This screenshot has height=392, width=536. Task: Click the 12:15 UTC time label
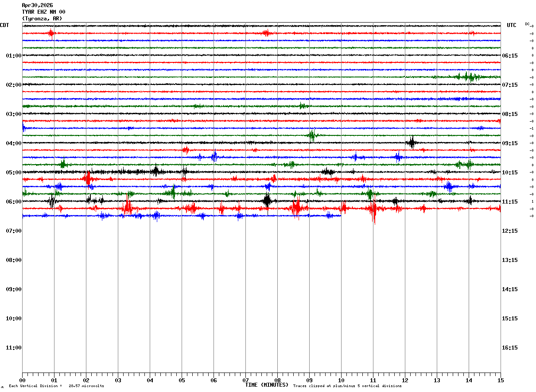point(510,231)
